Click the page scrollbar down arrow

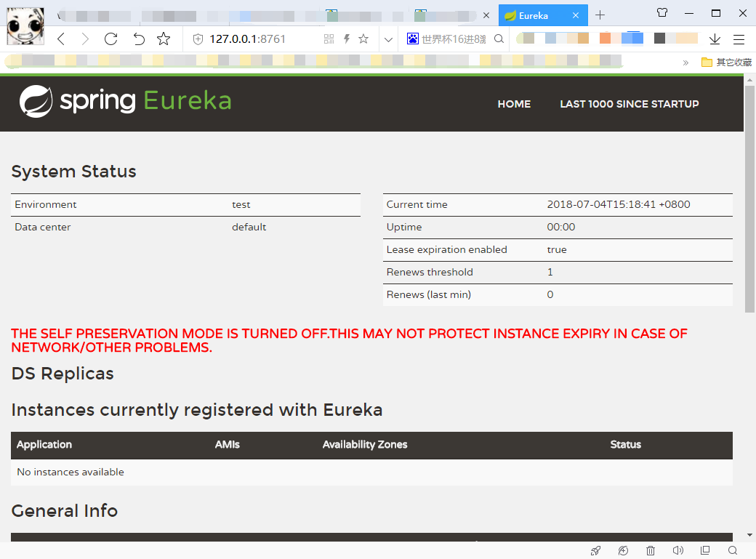(749, 535)
